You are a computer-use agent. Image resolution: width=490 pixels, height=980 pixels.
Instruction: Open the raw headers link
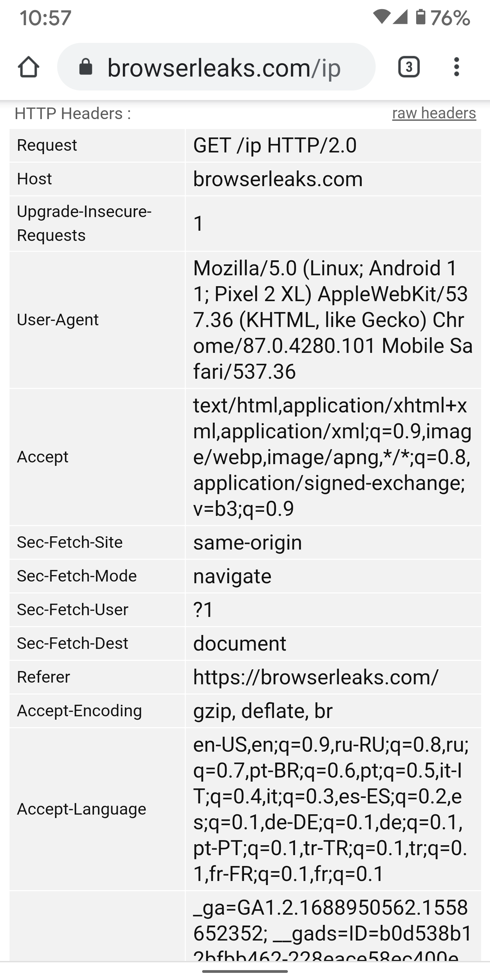(x=434, y=113)
